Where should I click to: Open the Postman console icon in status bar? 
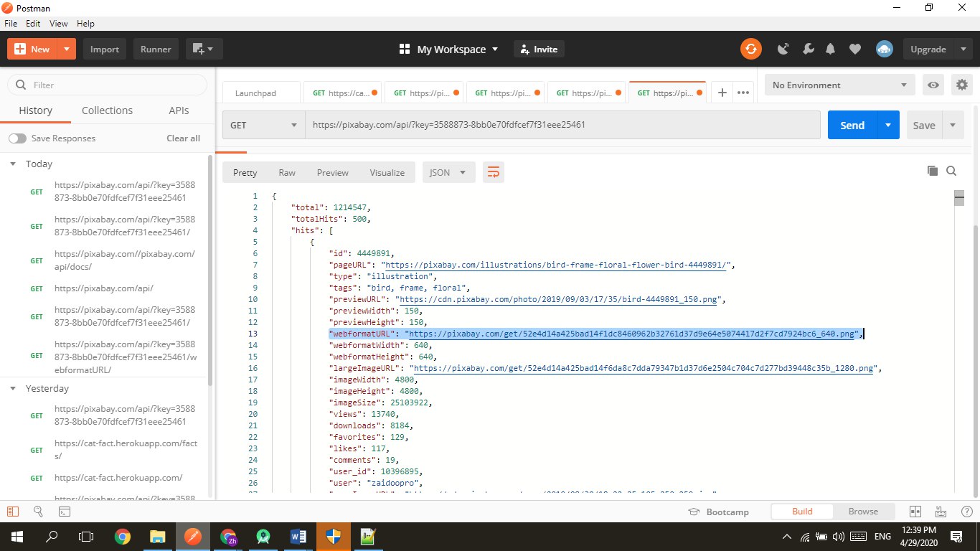[64, 512]
